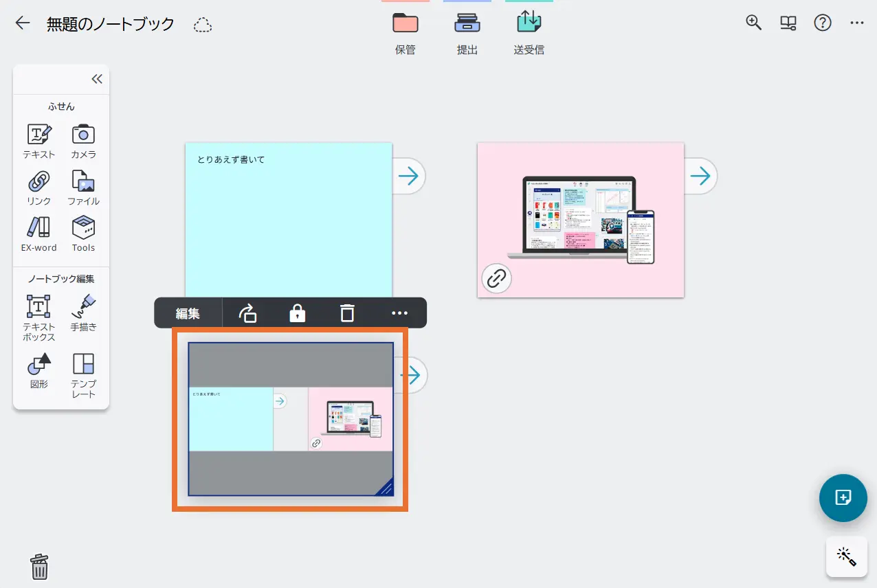Screen dimensions: 877x588
Task: Open the Tools box
Action: 83,234
